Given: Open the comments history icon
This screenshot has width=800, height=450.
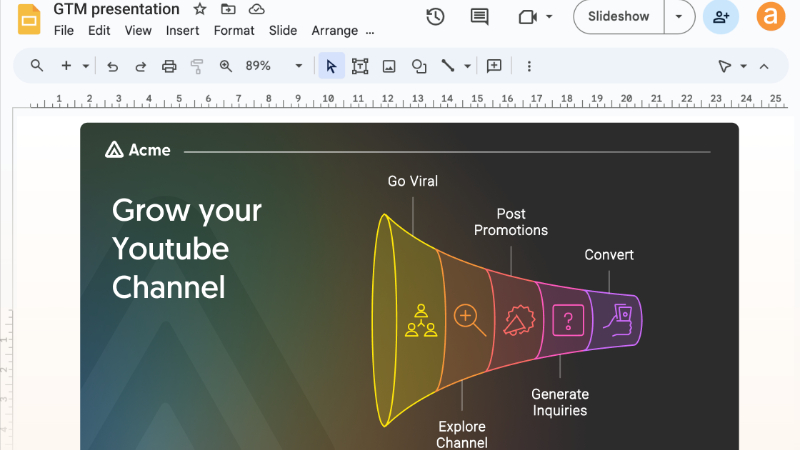Looking at the screenshot, I should tap(479, 17).
